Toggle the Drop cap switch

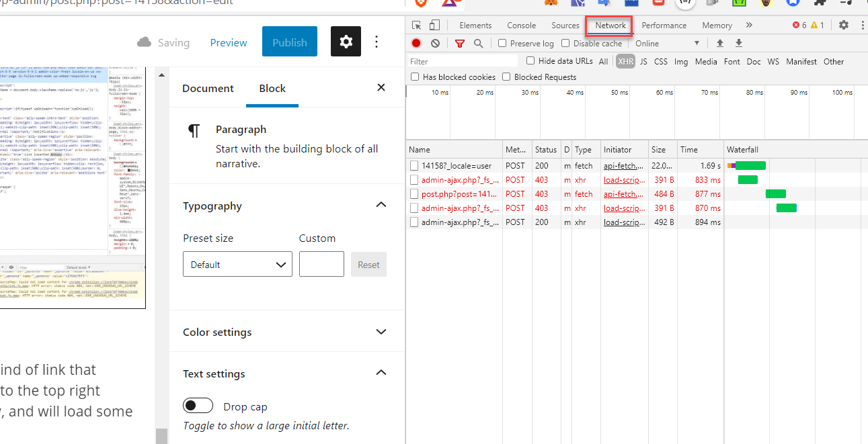point(198,406)
